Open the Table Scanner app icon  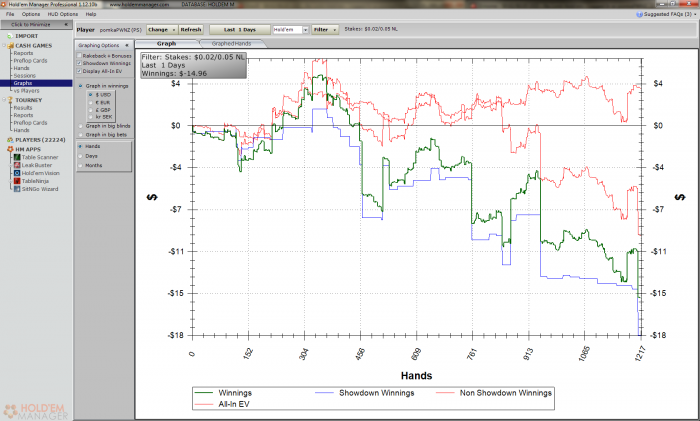[x=17, y=157]
